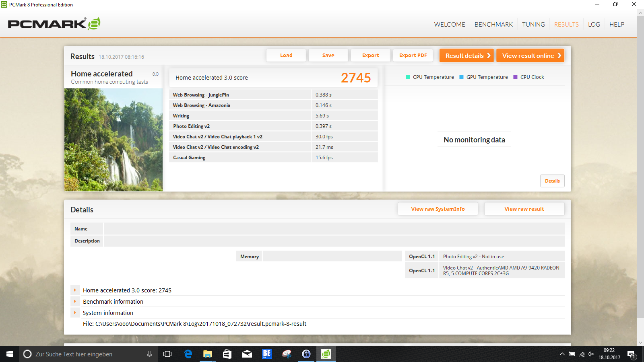The height and width of the screenshot is (362, 644).
Task: Switch to the Benchmark tab
Action: [x=493, y=25]
